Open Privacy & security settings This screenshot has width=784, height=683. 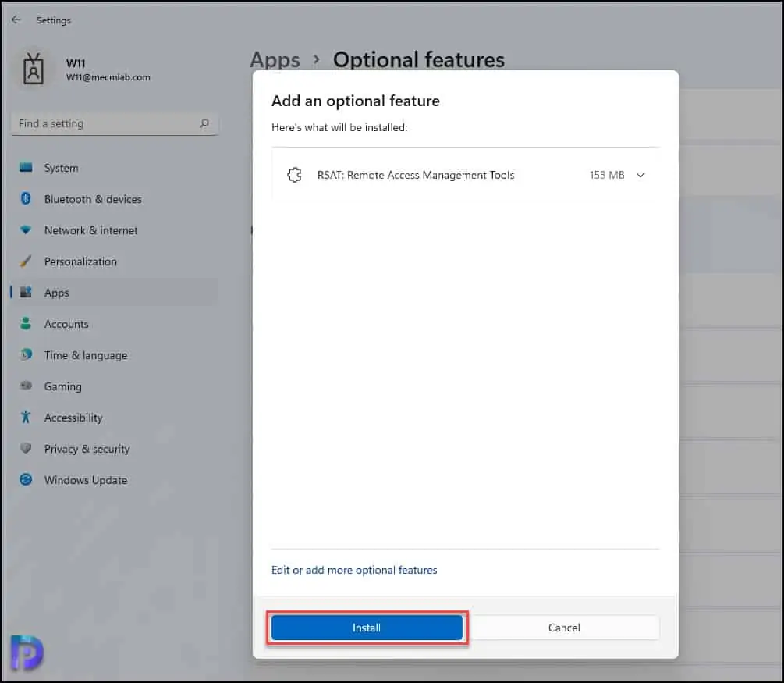(x=115, y=449)
